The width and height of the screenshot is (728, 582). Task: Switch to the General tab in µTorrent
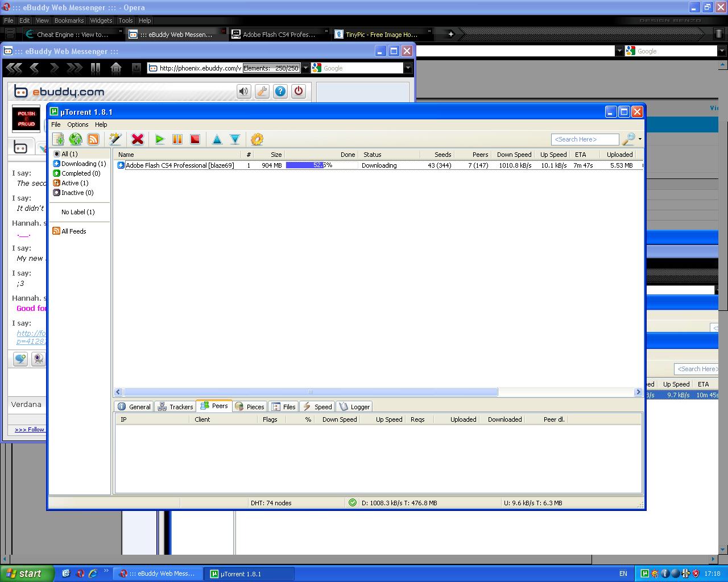(134, 406)
